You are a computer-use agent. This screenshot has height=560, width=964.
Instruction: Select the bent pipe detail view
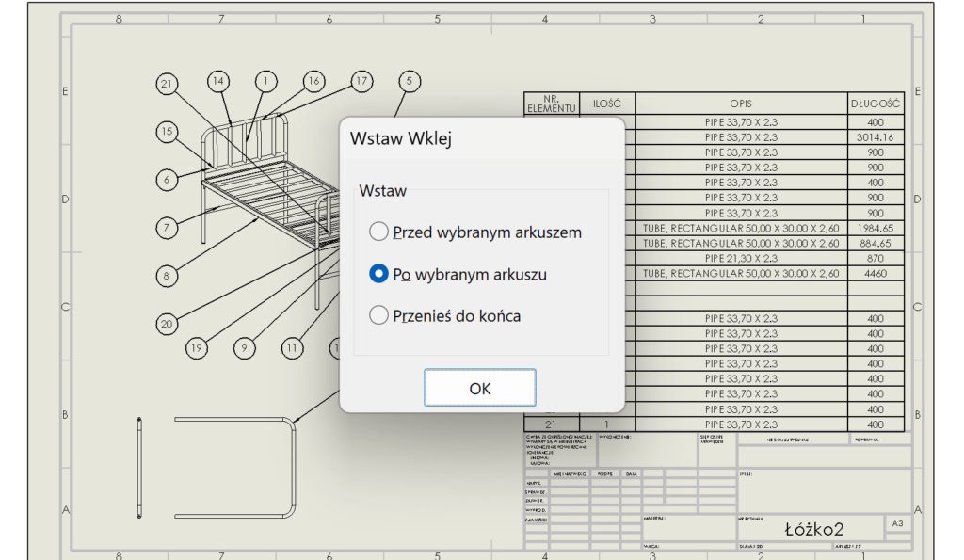[235, 466]
